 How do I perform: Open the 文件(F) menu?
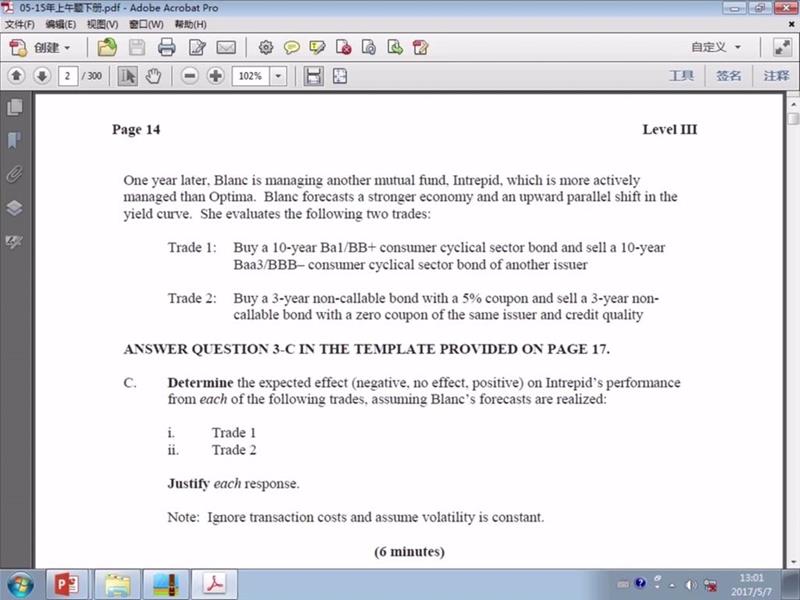point(20,24)
